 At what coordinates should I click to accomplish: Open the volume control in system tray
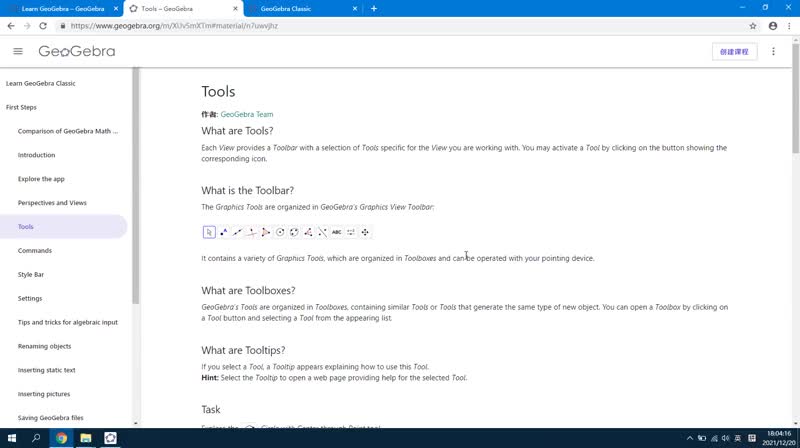(x=726, y=438)
